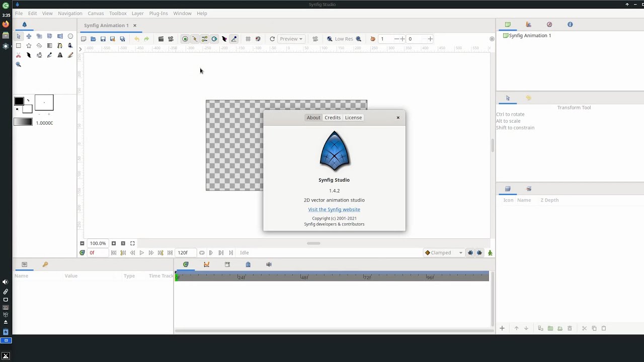Select the Transform tool in toolbox
This screenshot has width=644, height=362.
[19, 36]
